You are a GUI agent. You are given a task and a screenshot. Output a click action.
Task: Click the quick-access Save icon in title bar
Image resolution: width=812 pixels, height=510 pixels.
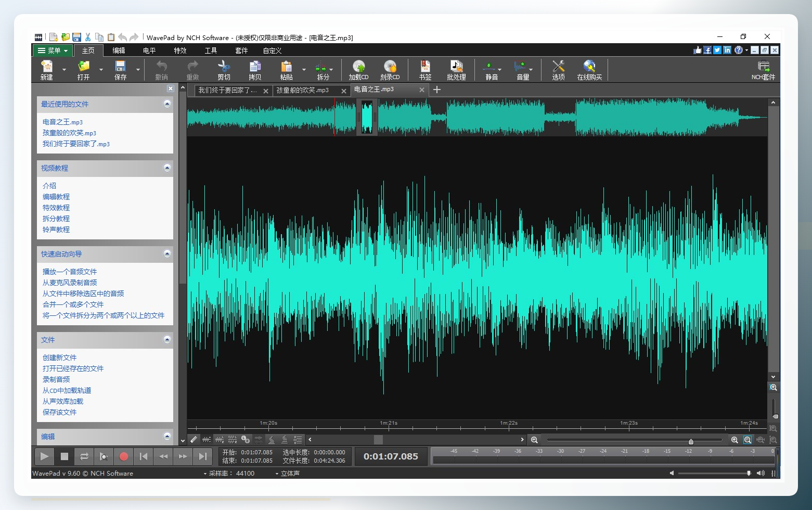[76, 37]
